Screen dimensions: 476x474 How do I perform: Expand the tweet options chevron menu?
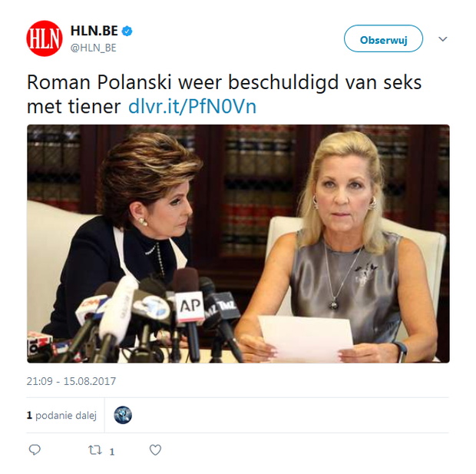point(442,39)
